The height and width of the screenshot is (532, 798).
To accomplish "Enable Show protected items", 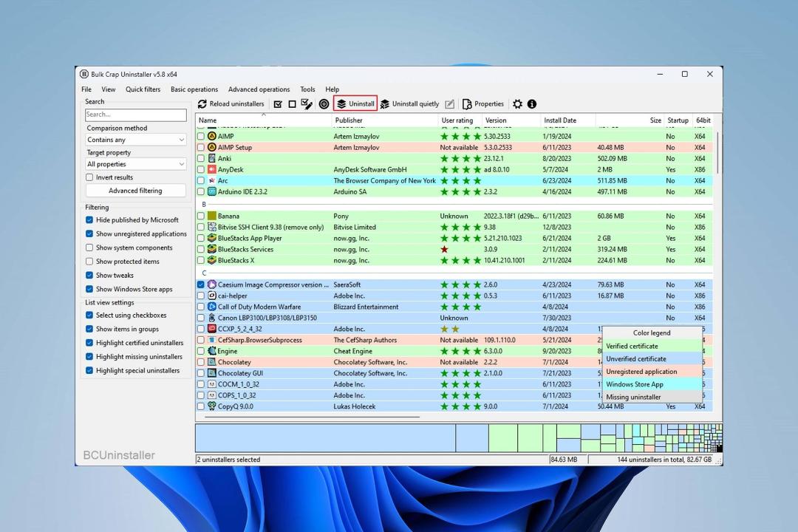I will (89, 261).
